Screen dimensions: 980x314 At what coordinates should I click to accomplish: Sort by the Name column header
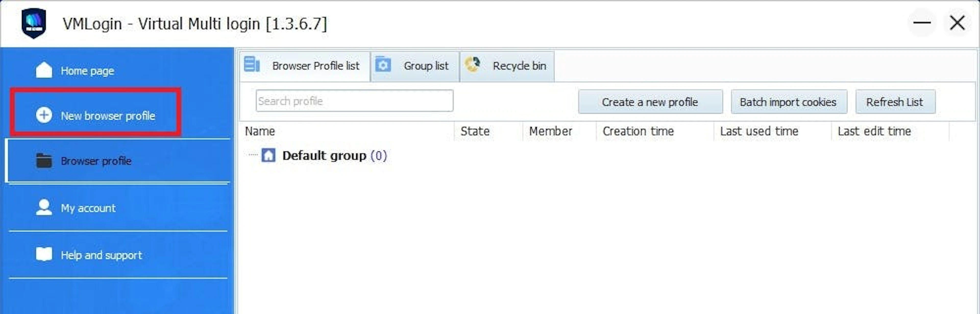click(x=347, y=131)
